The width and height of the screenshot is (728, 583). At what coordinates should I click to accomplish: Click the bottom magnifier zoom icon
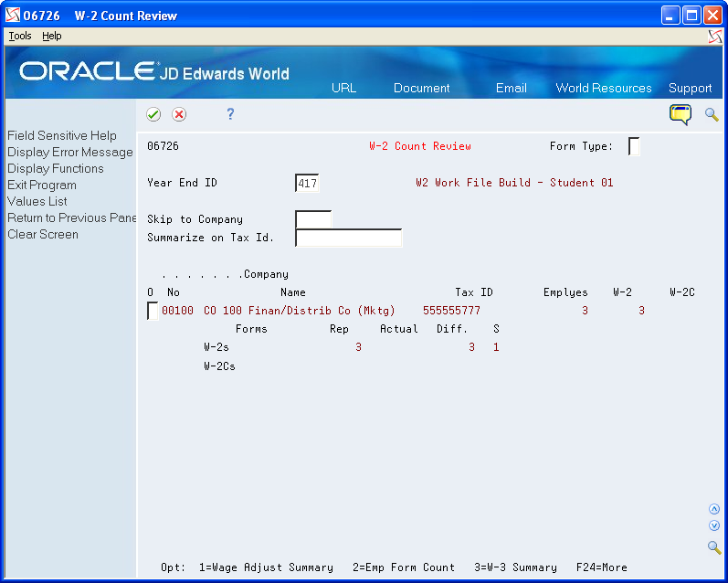click(x=714, y=547)
